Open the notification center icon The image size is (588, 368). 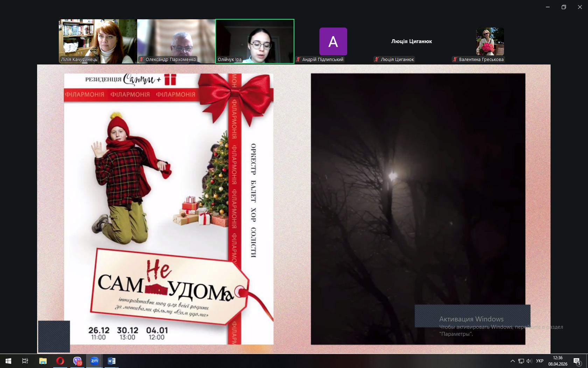click(x=577, y=361)
